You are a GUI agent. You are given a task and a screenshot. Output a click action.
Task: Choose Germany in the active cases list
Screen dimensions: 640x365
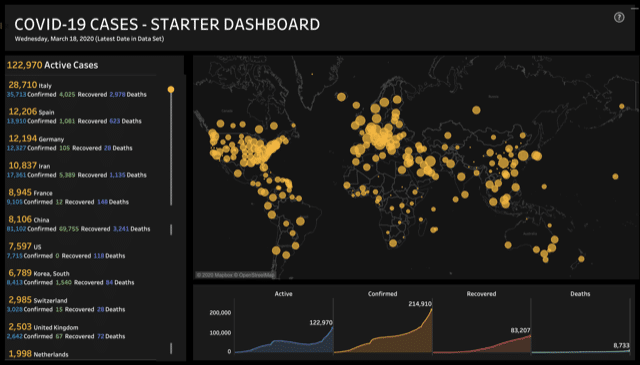(70, 143)
